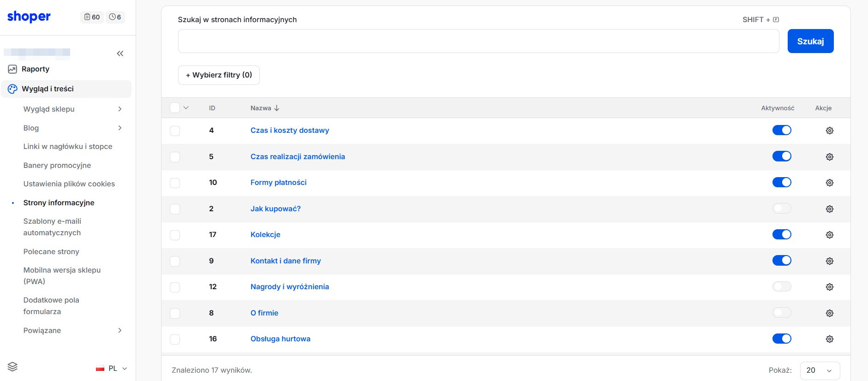Tick checkbox for O firmie row
This screenshot has height=381, width=868.
click(x=175, y=313)
